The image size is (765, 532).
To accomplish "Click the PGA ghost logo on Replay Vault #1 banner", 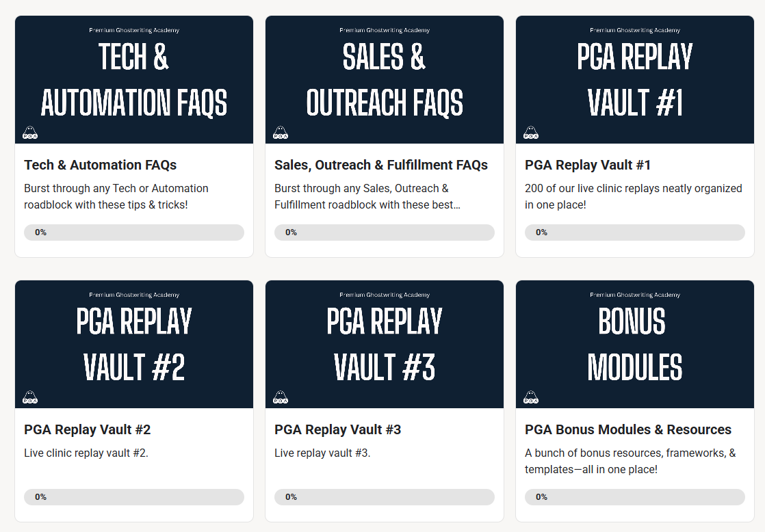I will tap(531, 133).
